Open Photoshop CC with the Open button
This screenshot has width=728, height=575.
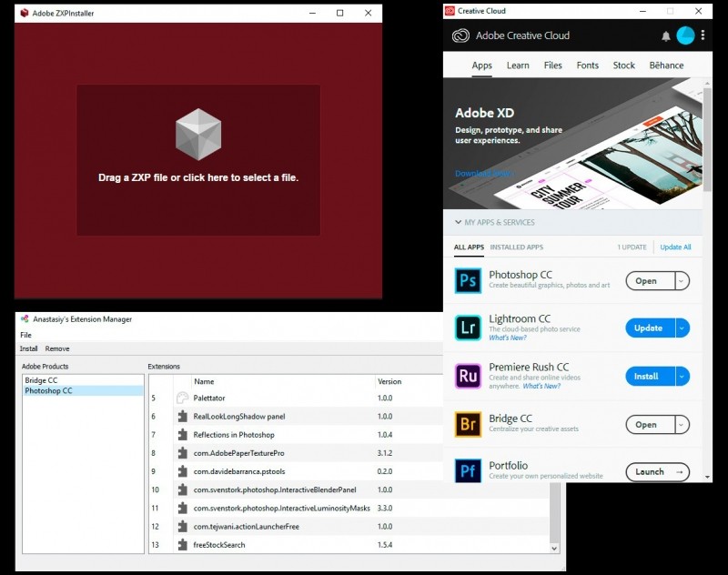[x=650, y=281]
